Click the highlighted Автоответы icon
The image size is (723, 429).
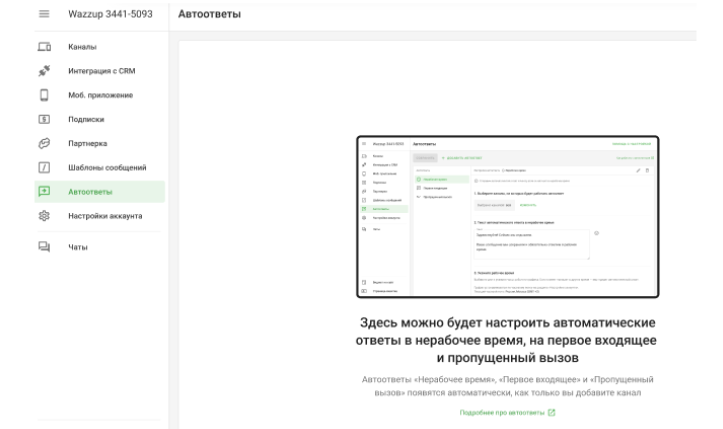click(x=31, y=191)
